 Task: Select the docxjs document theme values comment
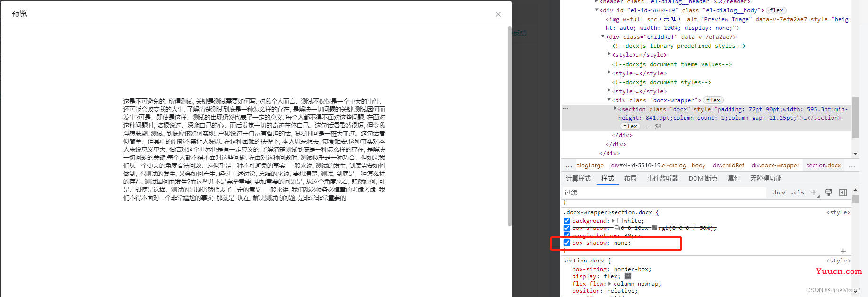click(x=672, y=64)
